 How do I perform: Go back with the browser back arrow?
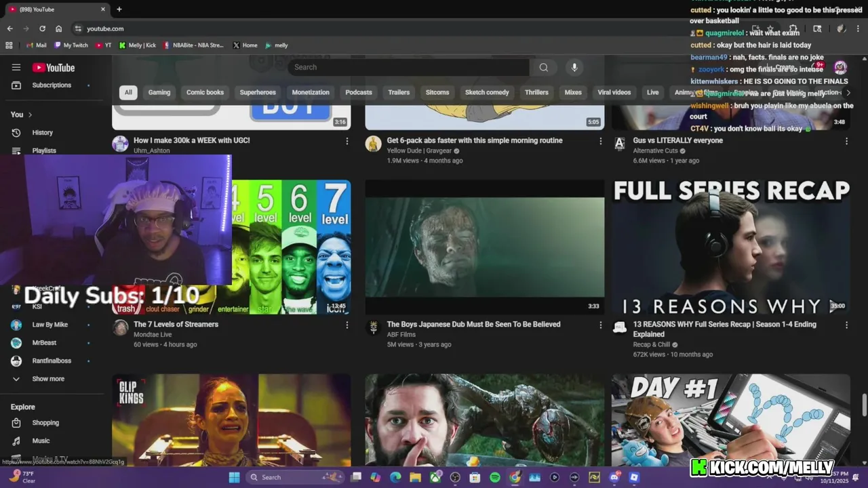(x=9, y=28)
